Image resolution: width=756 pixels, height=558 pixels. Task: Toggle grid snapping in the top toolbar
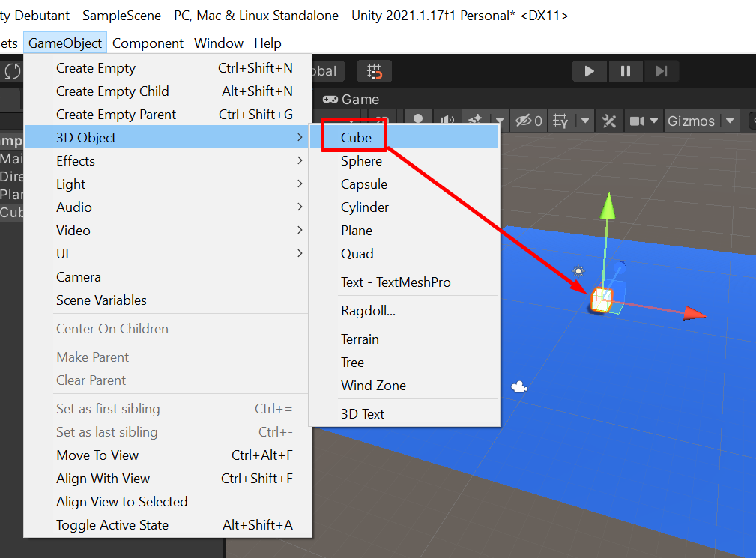point(374,71)
